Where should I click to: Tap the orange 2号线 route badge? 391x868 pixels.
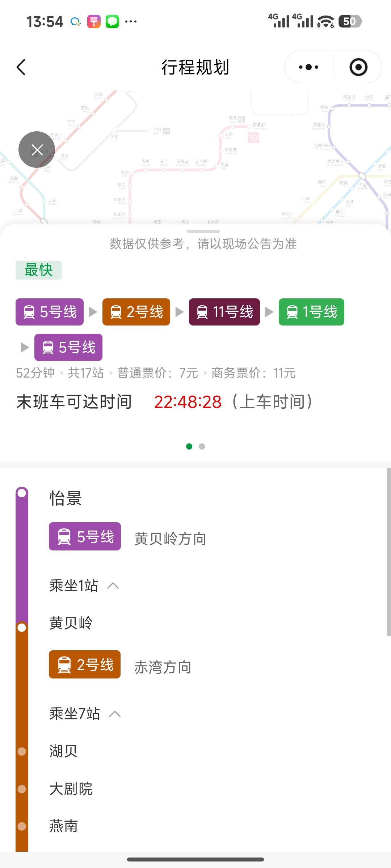tap(136, 312)
